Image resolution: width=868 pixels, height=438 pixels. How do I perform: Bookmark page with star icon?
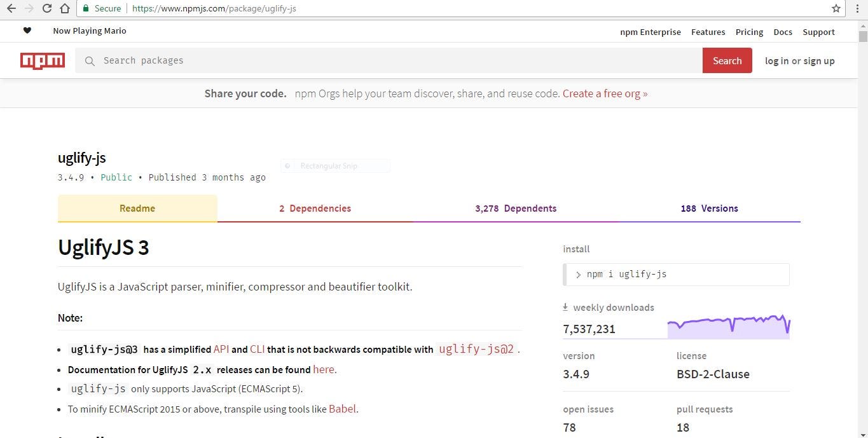836,8
